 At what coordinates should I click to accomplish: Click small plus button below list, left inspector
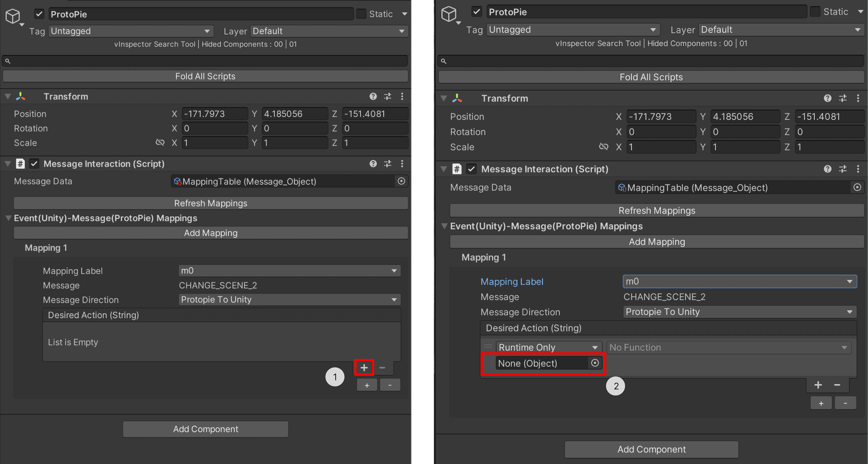click(x=367, y=385)
